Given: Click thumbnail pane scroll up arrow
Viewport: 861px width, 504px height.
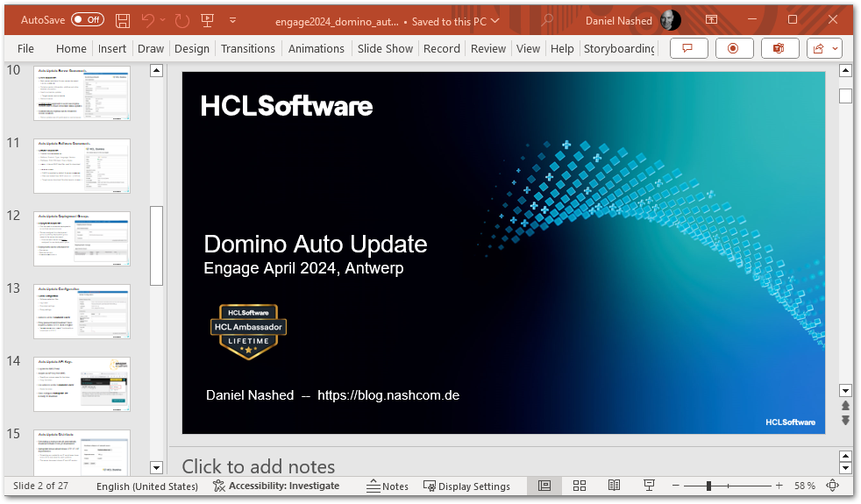Looking at the screenshot, I should [x=156, y=70].
